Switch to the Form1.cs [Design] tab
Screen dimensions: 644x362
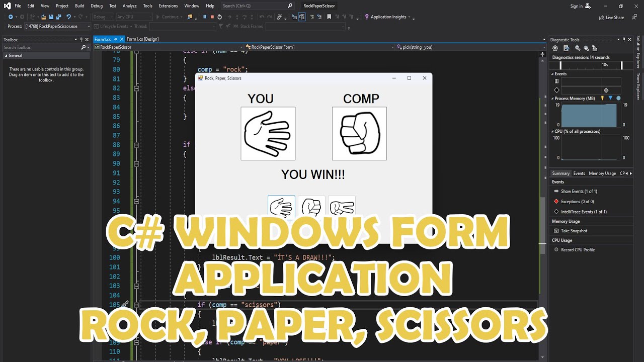coord(142,39)
